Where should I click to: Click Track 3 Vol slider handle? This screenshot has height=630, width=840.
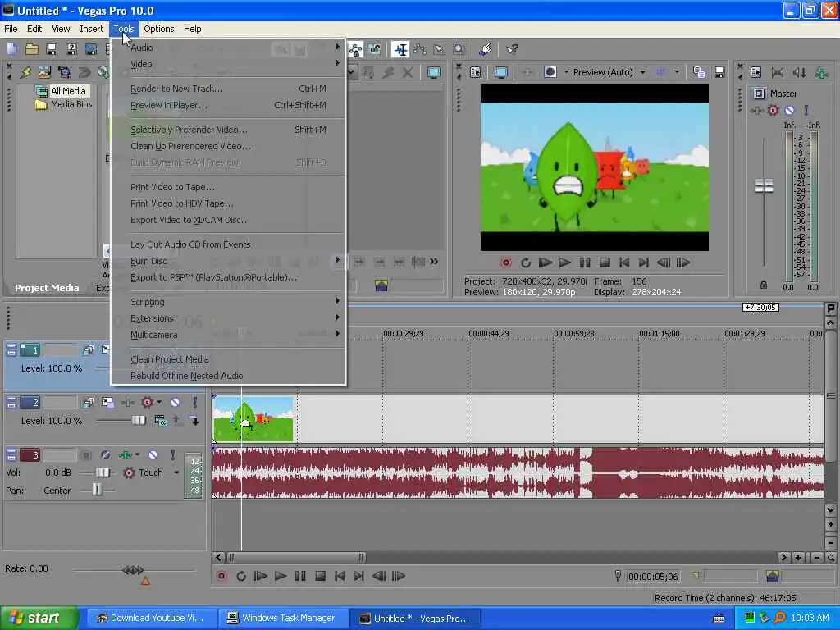click(103, 472)
